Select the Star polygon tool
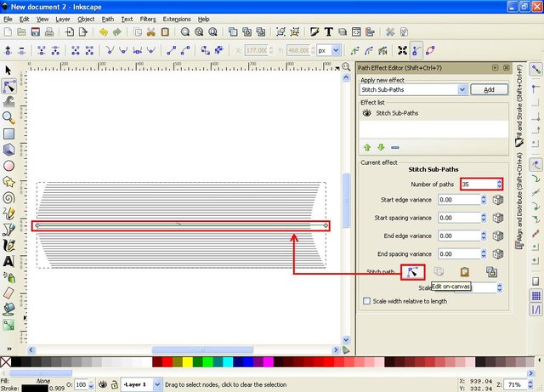The image size is (544, 392). coord(8,182)
